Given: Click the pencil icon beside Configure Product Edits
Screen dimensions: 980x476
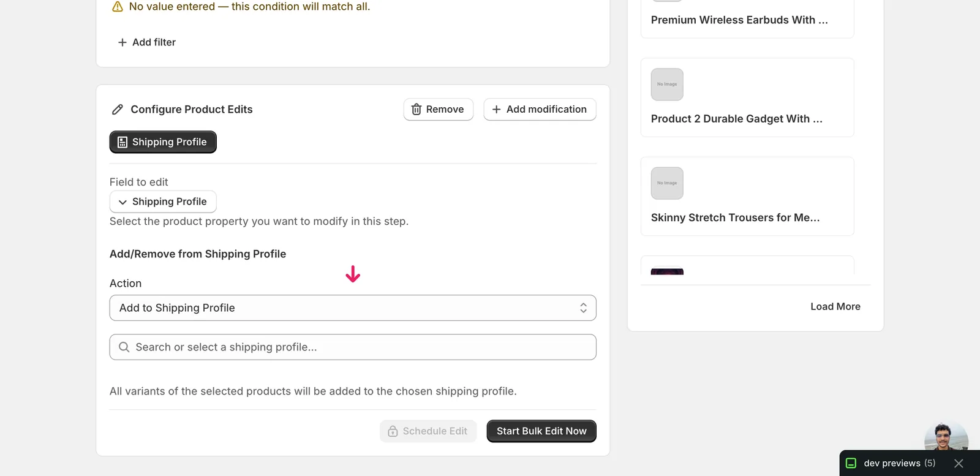Looking at the screenshot, I should 118,110.
